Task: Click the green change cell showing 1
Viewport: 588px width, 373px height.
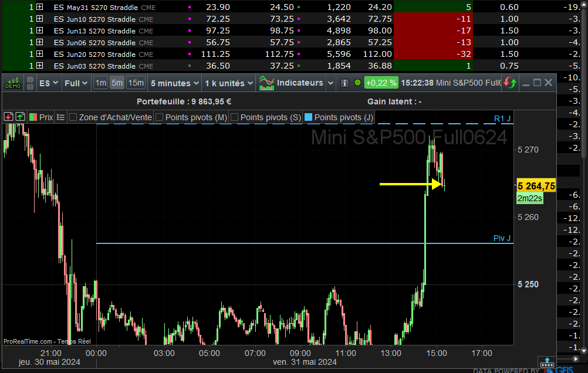Action: click(433, 66)
